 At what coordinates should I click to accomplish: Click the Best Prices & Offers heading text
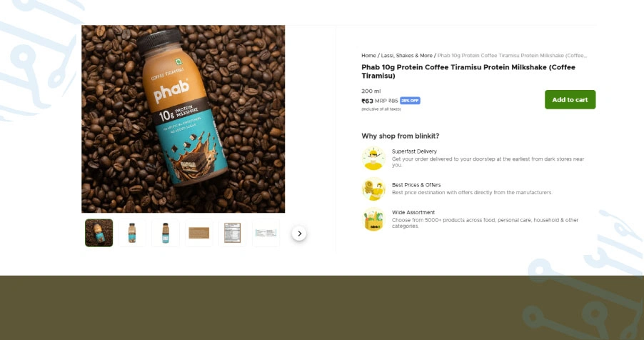pyautogui.click(x=416, y=185)
